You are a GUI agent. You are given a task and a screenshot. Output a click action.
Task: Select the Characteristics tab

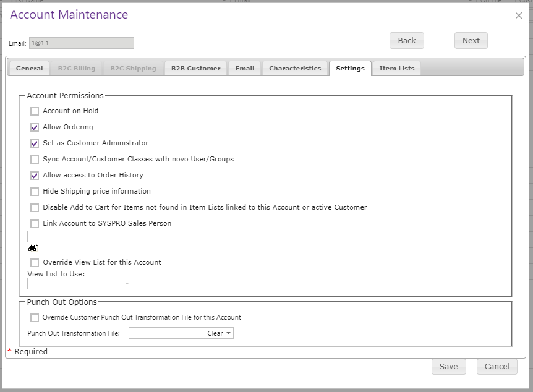click(295, 69)
